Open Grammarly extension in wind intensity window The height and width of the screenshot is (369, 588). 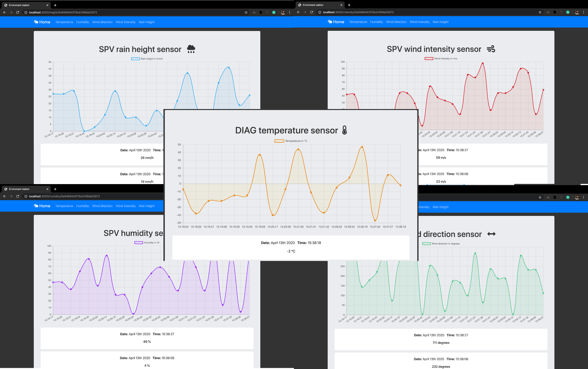click(x=568, y=12)
